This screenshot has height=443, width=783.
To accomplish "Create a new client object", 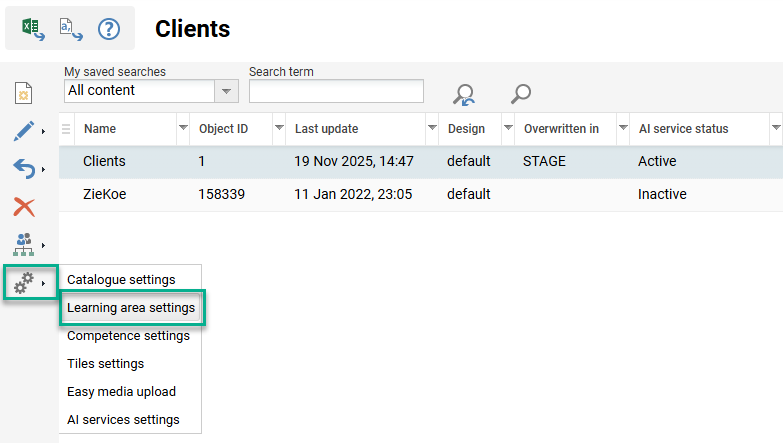I will (23, 93).
